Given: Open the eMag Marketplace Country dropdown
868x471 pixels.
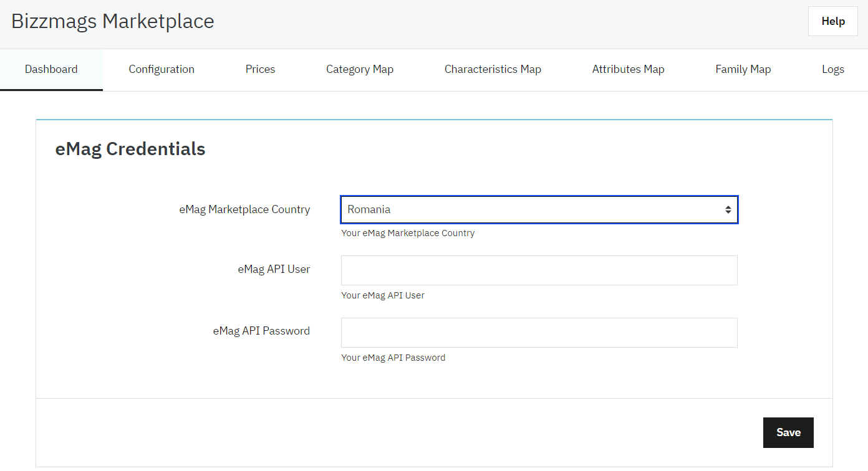Looking at the screenshot, I should [539, 210].
